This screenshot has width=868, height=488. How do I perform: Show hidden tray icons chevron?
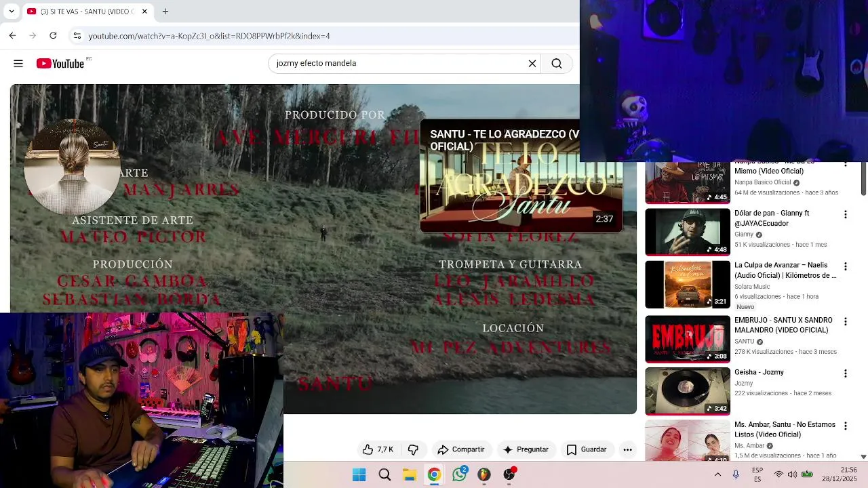coord(717,475)
